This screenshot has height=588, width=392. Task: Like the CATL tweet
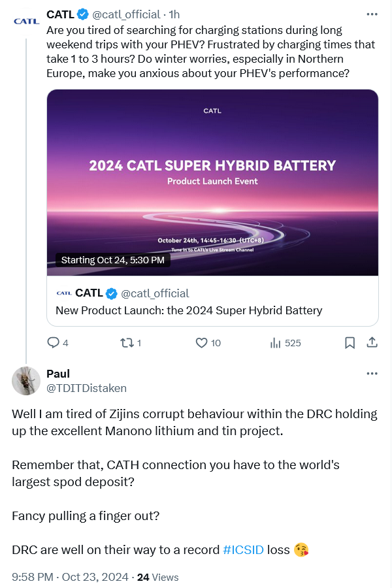(202, 342)
